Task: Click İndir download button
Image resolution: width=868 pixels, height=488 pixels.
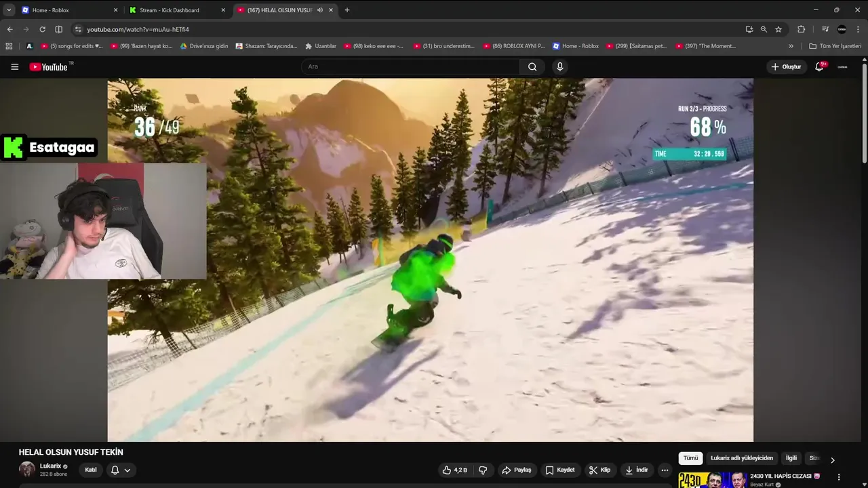Action: tap(637, 470)
